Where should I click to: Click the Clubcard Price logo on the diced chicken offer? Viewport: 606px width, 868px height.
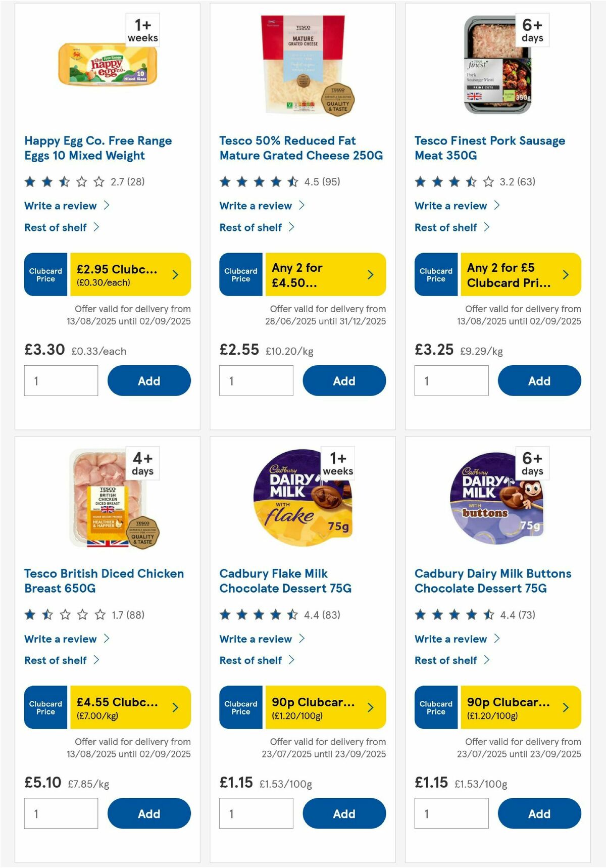coord(45,708)
